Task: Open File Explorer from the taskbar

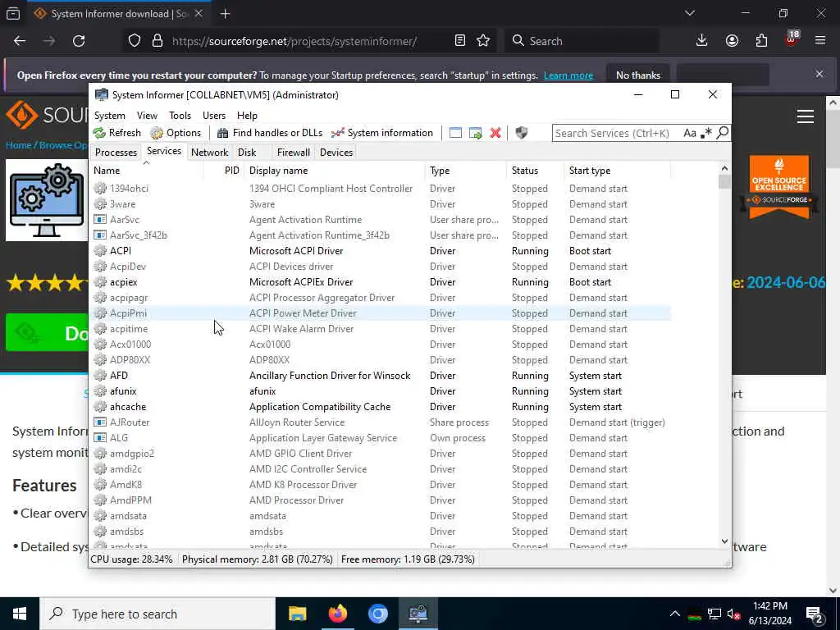Action: point(297,614)
